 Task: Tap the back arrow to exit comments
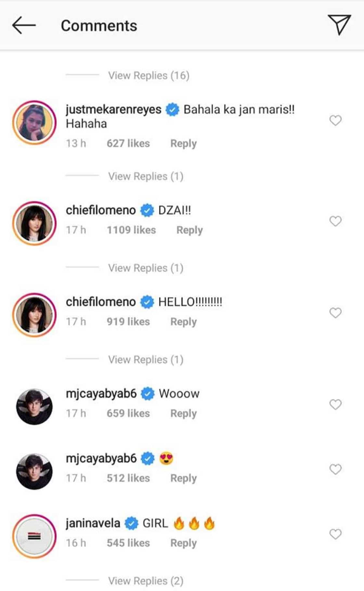24,25
